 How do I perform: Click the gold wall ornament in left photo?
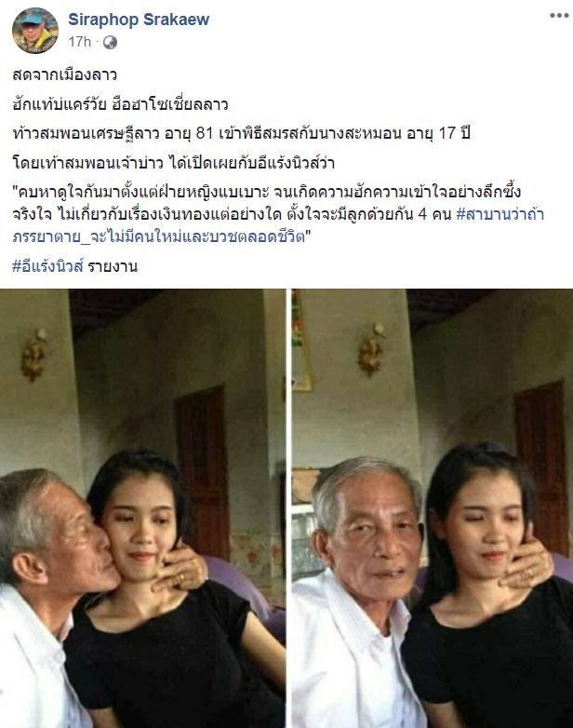(33, 355)
